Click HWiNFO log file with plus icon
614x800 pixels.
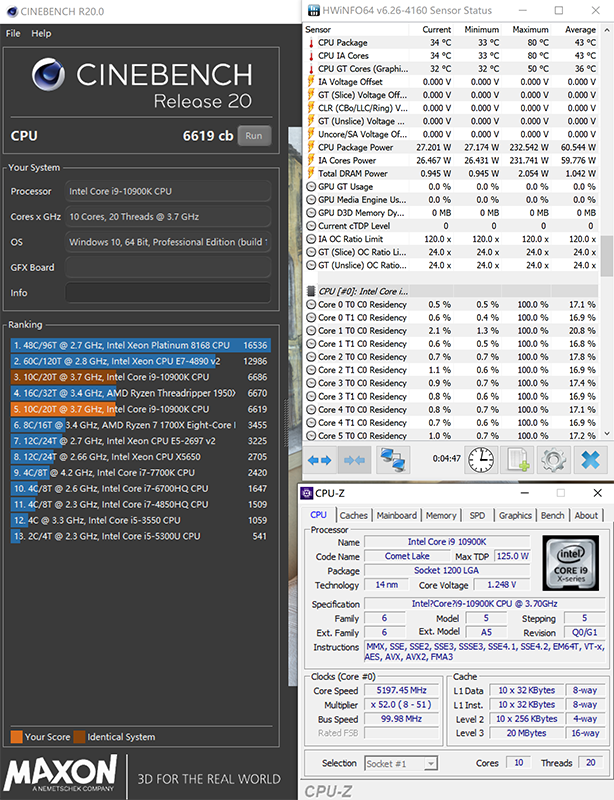518,459
